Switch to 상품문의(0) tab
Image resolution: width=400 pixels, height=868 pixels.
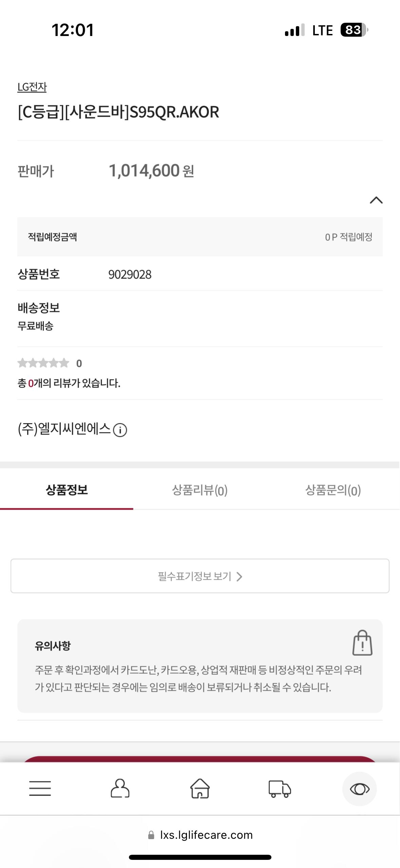pyautogui.click(x=333, y=490)
